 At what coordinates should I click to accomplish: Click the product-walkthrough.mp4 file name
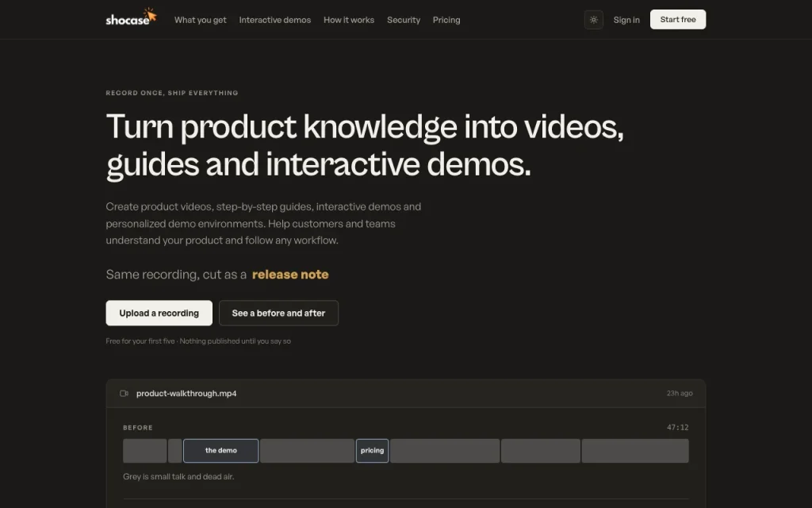point(186,394)
